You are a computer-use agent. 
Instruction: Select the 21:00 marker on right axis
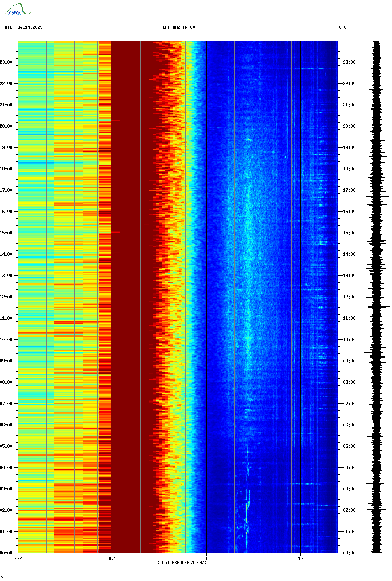tap(349, 105)
